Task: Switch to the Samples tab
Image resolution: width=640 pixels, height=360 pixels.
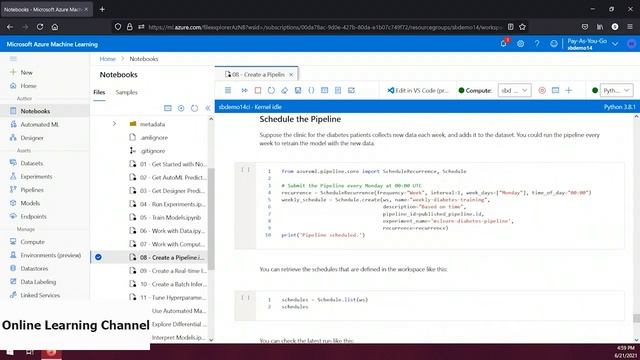Action: click(x=127, y=92)
